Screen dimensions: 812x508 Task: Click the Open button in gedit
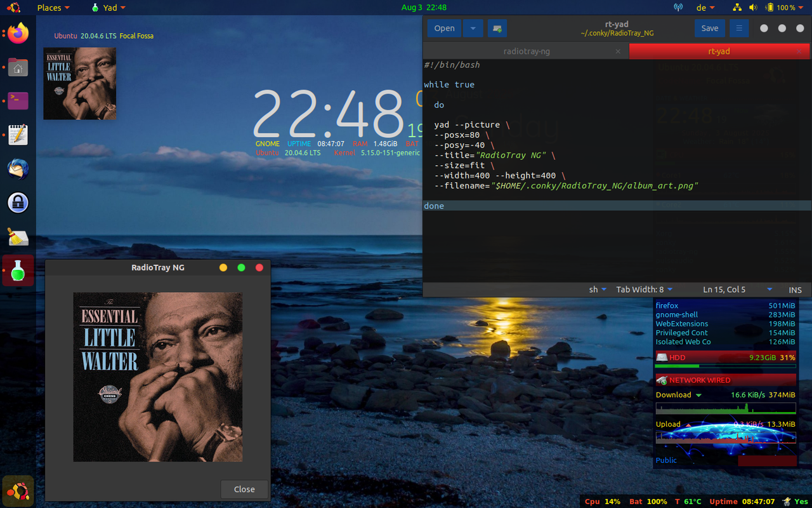click(x=444, y=28)
